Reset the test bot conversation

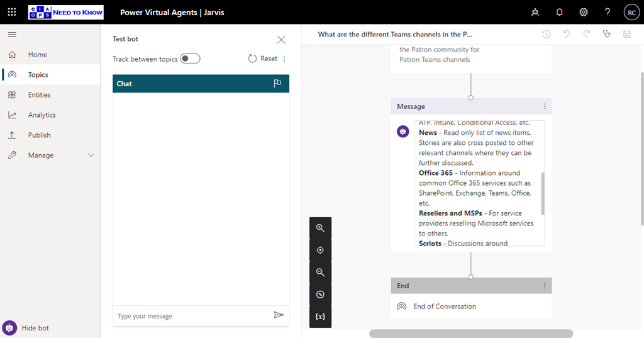tap(262, 59)
